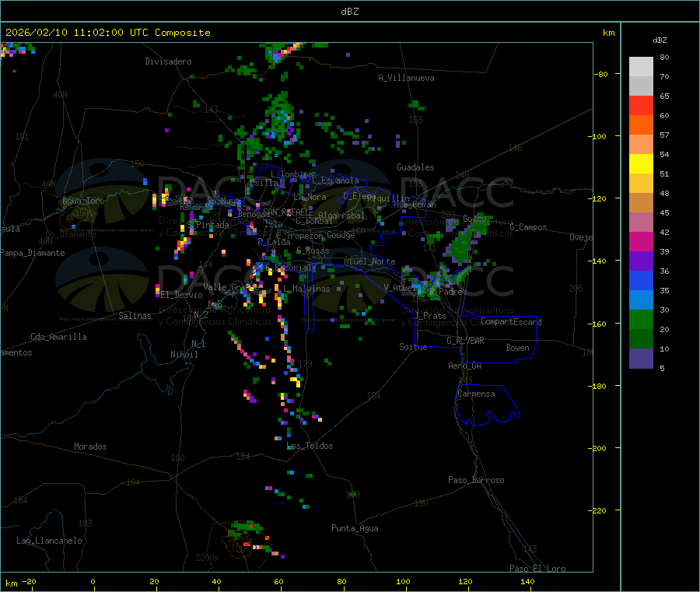Click the 'Atuel_Norte' map label
Viewport: 700px width, 592px height.
pyautogui.click(x=369, y=261)
